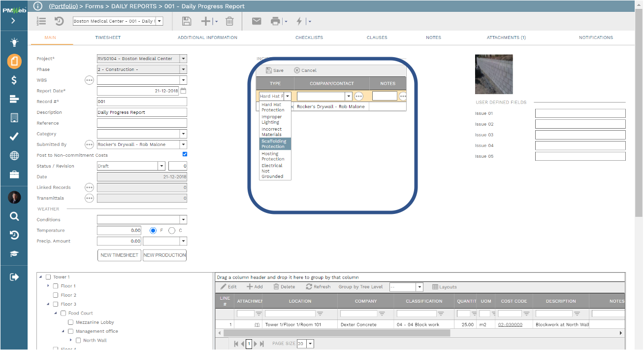The height and width of the screenshot is (350, 644).
Task: Open the Category dropdown
Action: click(x=183, y=134)
